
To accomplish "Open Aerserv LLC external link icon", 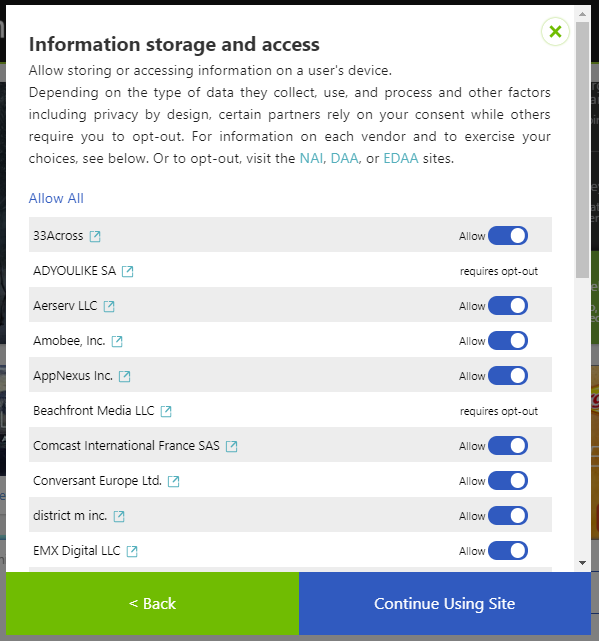I will [109, 306].
